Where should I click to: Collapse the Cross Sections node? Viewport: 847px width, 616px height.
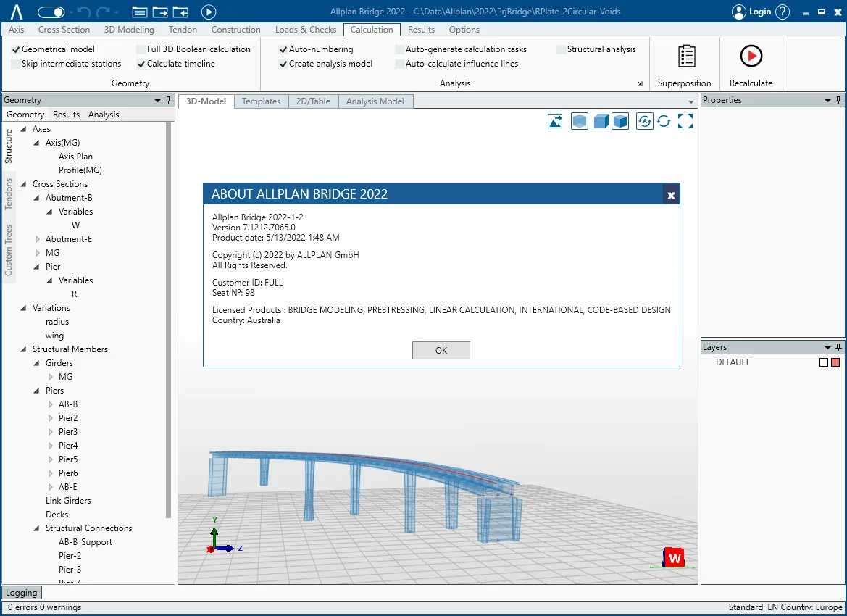23,184
